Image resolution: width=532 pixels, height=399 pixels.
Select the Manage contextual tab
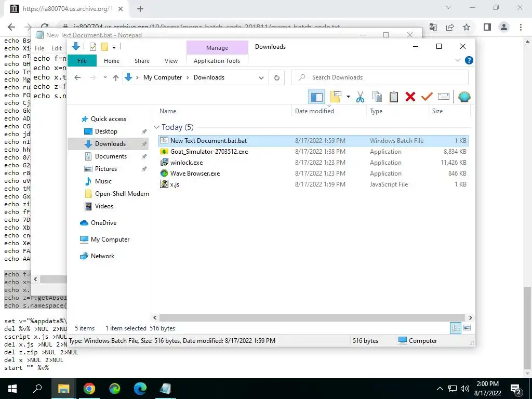coord(217,48)
